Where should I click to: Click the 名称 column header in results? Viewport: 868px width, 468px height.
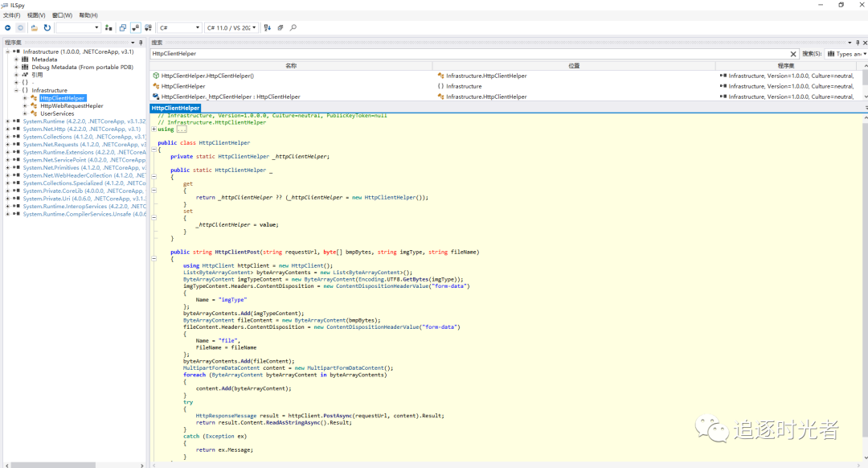[x=291, y=65]
